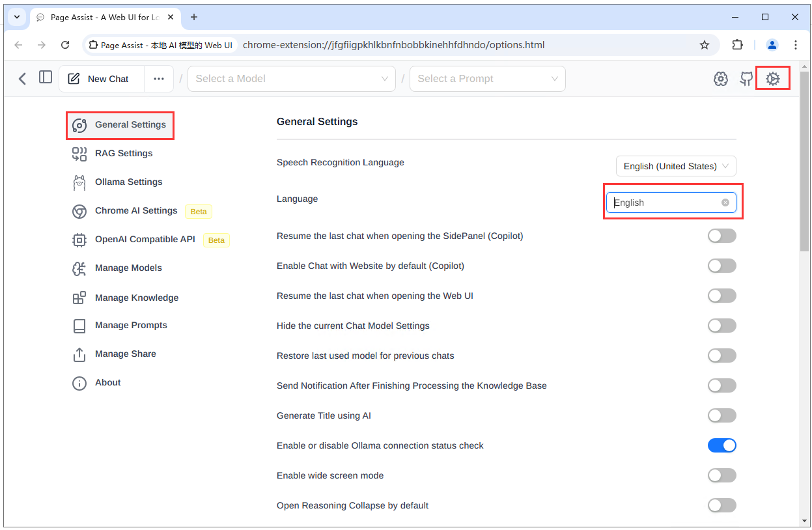The width and height of the screenshot is (812, 530).
Task: Disable Ollama connection status check switch
Action: [722, 445]
